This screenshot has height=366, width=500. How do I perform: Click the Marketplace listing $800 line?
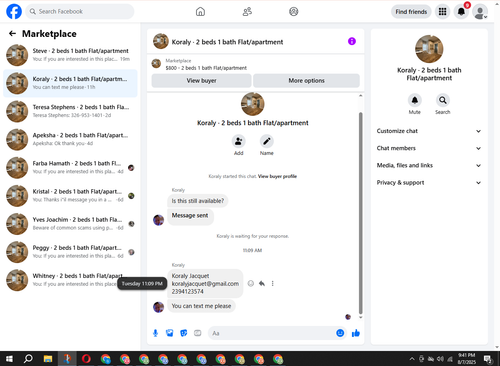pyautogui.click(x=206, y=68)
